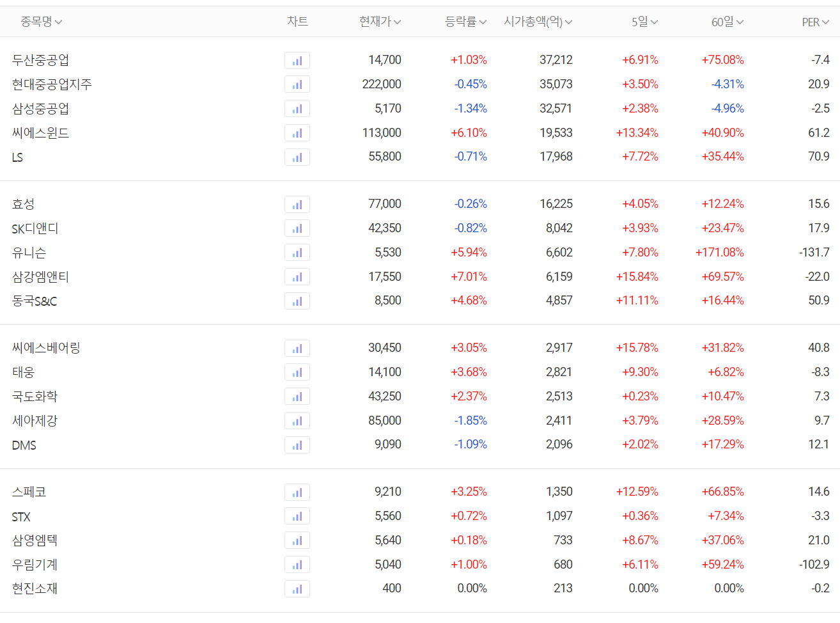Open stock link 현대중공업지주

52,84
